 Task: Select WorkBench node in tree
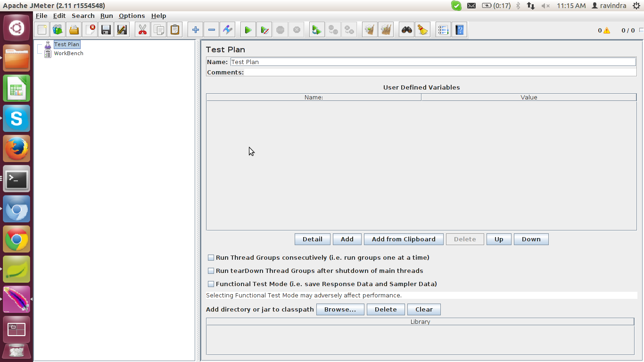point(68,53)
